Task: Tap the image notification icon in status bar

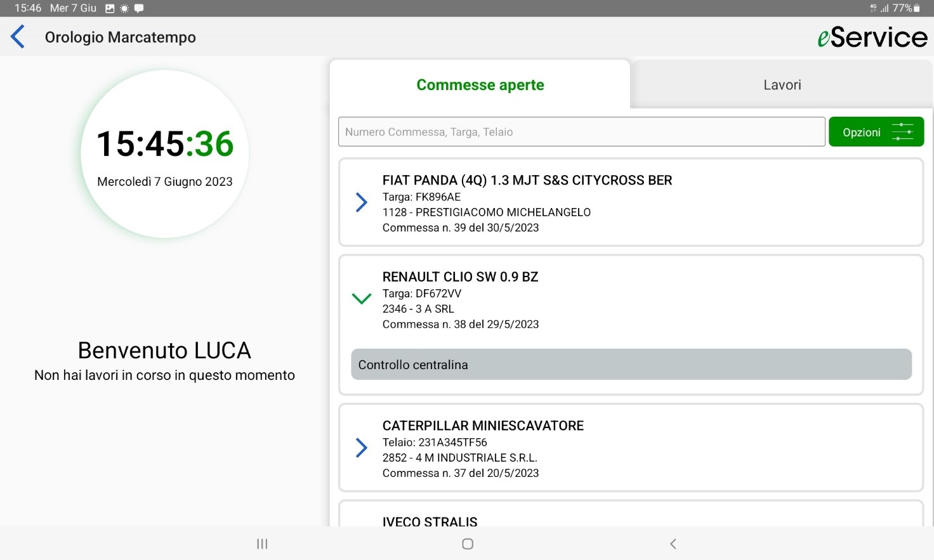Action: [110, 8]
